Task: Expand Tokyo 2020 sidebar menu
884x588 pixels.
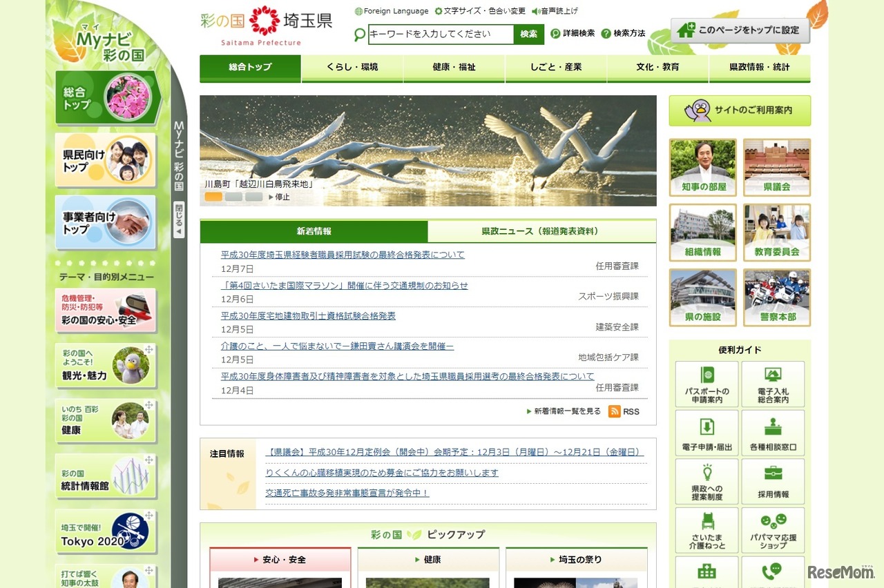Action: point(106,531)
